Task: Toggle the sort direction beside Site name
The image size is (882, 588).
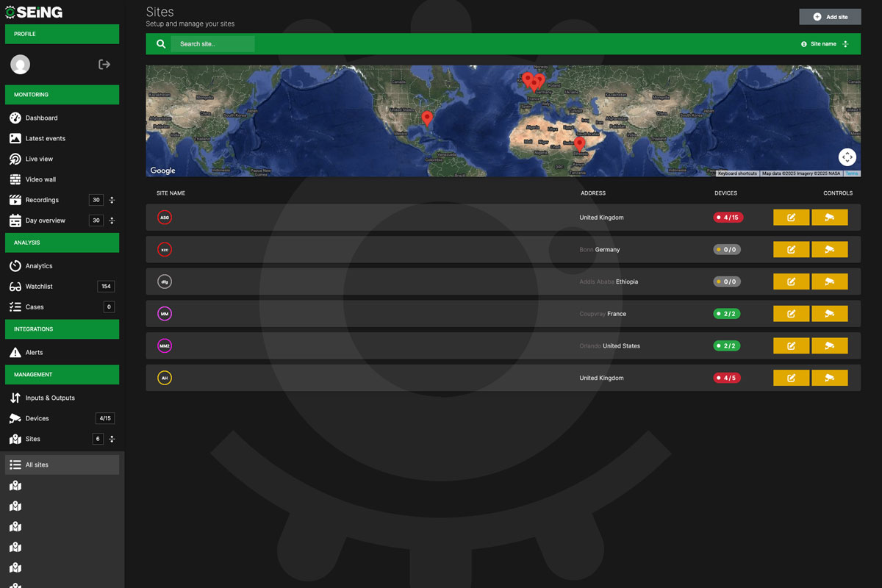Action: click(845, 43)
